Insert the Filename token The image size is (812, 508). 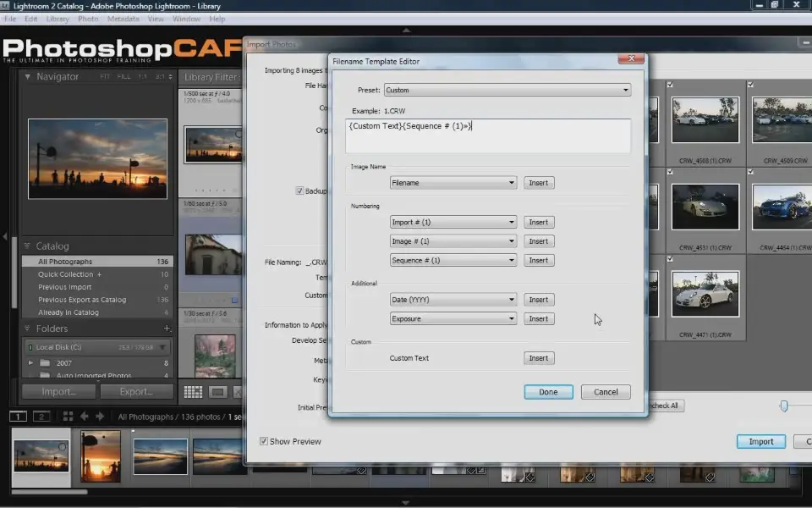[539, 183]
